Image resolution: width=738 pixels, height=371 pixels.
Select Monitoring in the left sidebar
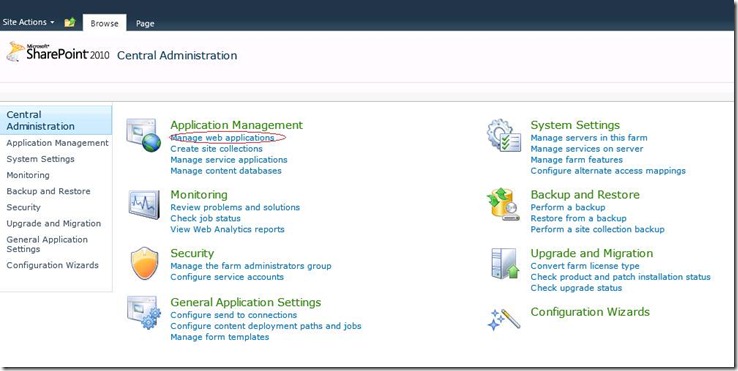coord(28,175)
